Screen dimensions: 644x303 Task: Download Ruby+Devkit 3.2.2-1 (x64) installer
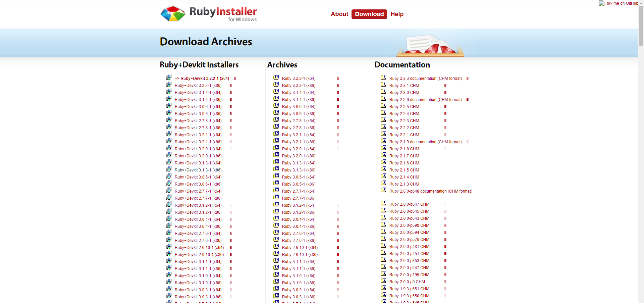click(202, 79)
